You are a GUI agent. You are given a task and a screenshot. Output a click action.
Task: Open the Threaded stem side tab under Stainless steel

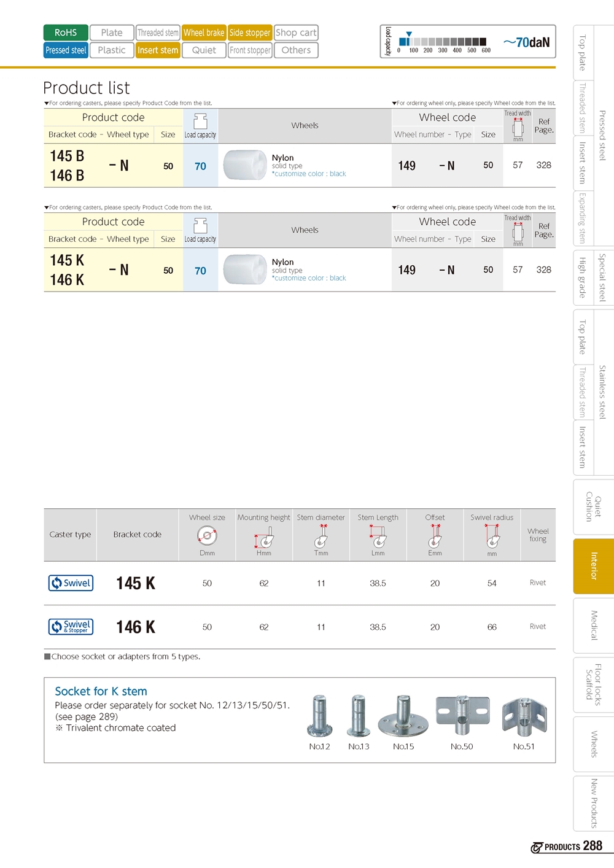point(582,392)
